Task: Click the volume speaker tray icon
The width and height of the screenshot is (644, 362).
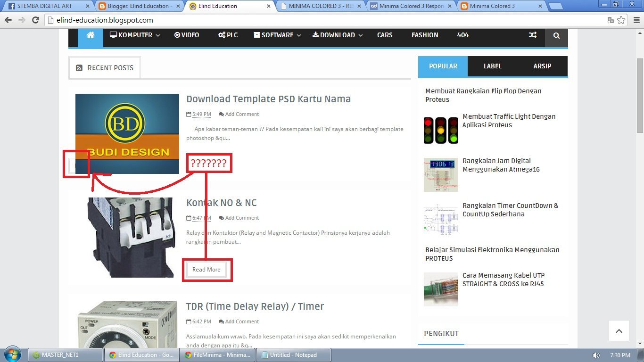Action: point(596,355)
